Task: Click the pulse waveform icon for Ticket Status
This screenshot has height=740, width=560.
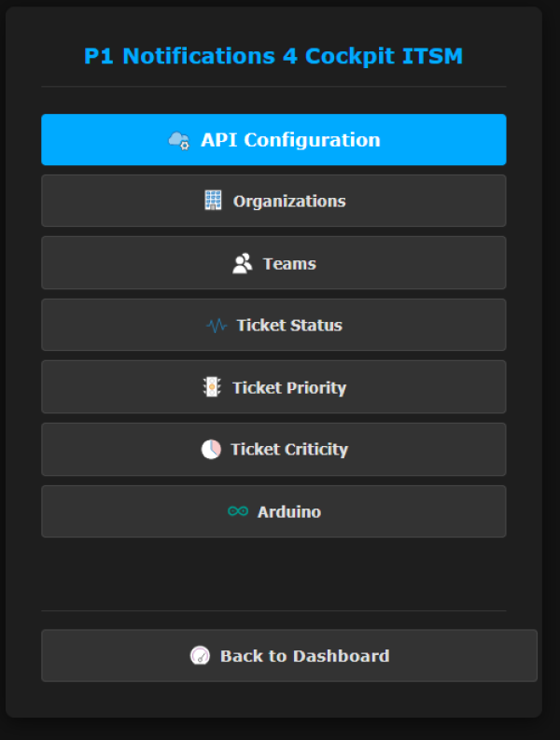Action: pyautogui.click(x=217, y=326)
